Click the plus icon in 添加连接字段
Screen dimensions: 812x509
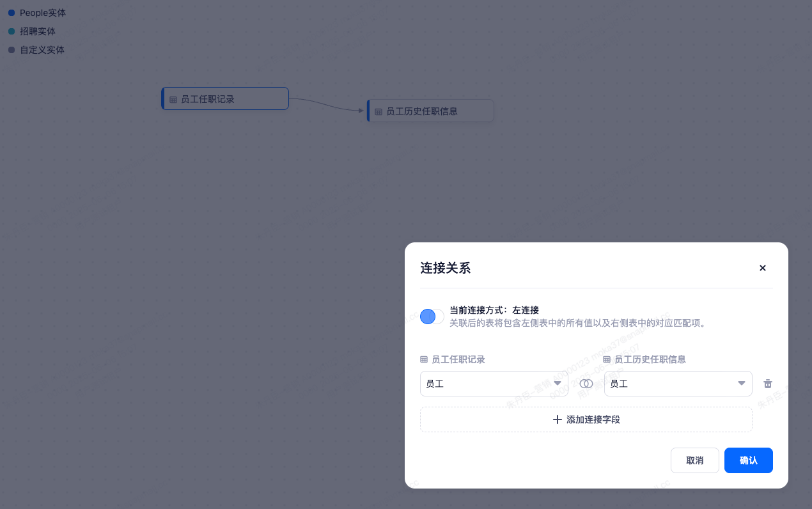(558, 419)
